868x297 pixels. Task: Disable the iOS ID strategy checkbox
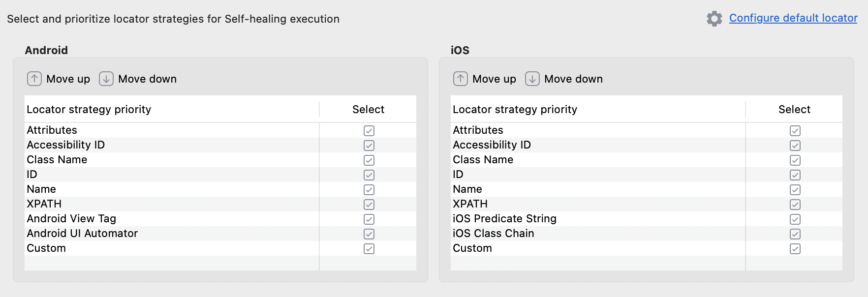(795, 175)
